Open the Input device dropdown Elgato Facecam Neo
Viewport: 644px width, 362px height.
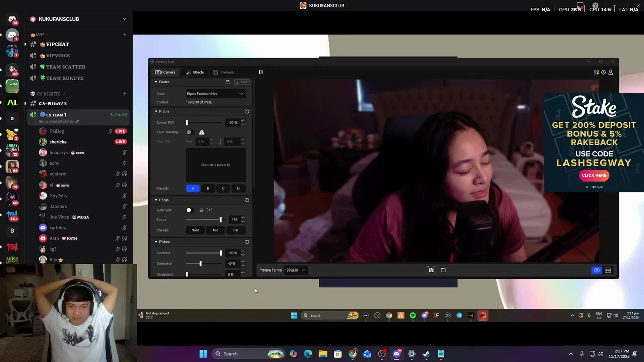click(215, 94)
